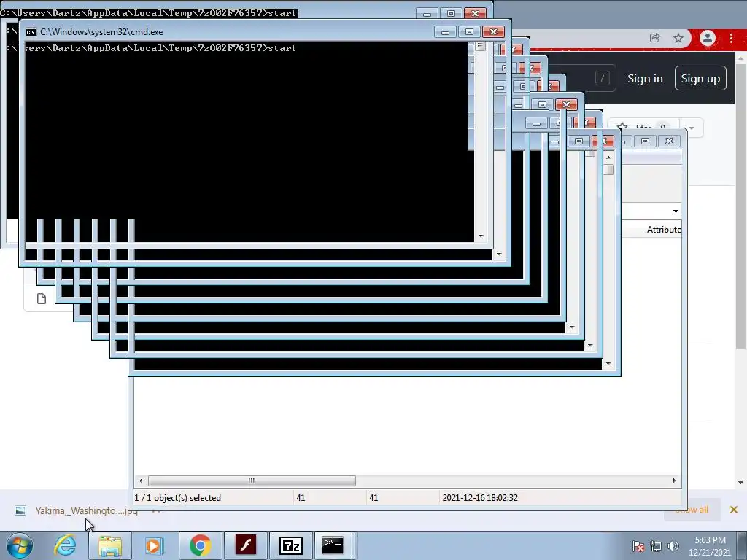Switch to Google Chrome in the taskbar
This screenshot has height=560, width=747.
200,545
